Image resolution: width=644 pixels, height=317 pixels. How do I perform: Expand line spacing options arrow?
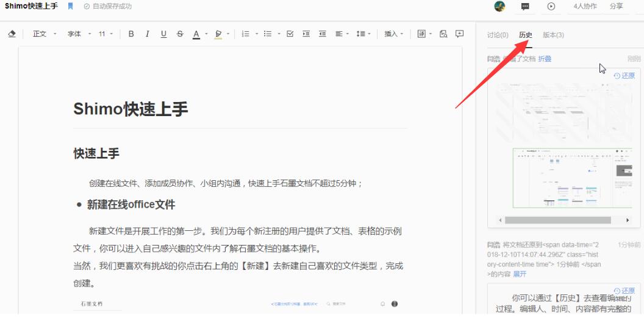[369, 34]
